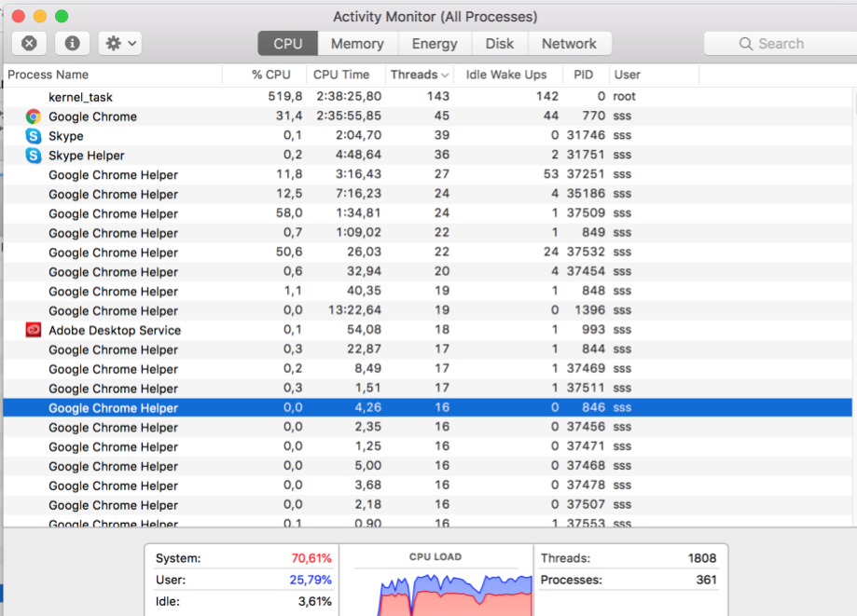857x616 pixels.
Task: Click the Inspect process info icon
Action: click(73, 43)
